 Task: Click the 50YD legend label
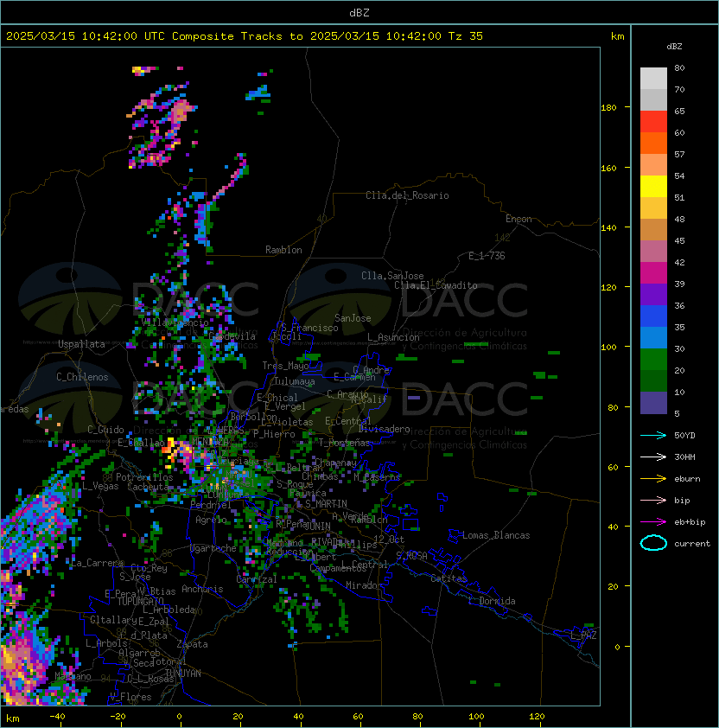(684, 436)
